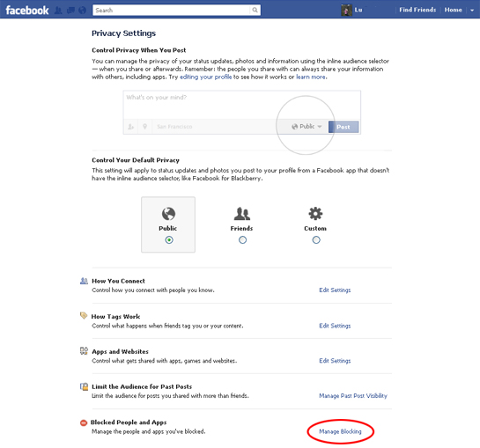This screenshot has width=480, height=448.
Task: Click the search magnifier button
Action: point(255,10)
